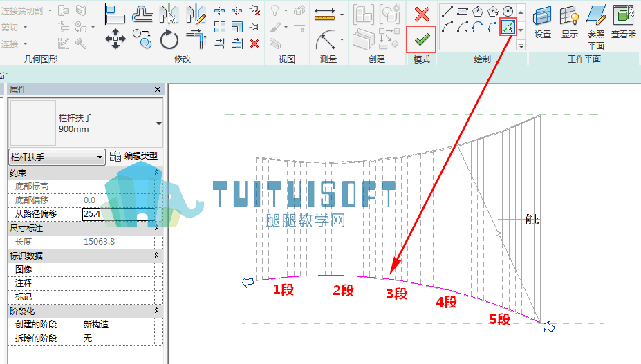Click the blue flip arrow at right end of path
The image size is (641, 364).
tap(549, 327)
